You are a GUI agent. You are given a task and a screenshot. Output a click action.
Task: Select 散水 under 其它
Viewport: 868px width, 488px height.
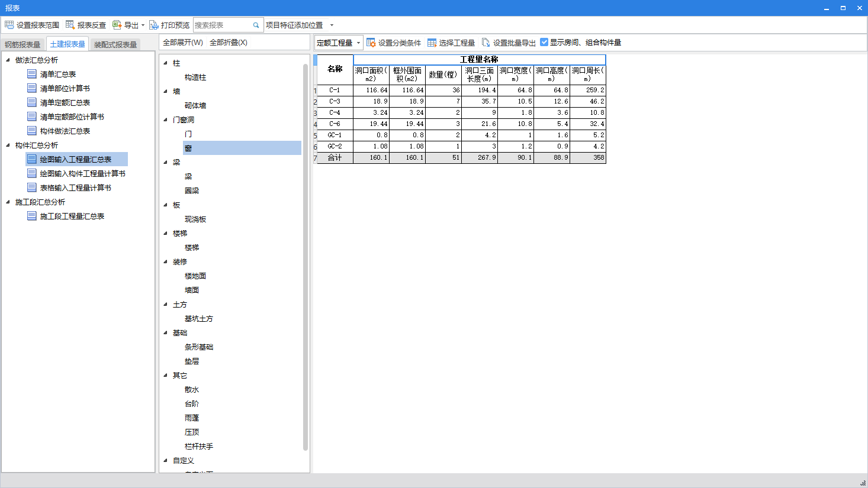coord(192,389)
